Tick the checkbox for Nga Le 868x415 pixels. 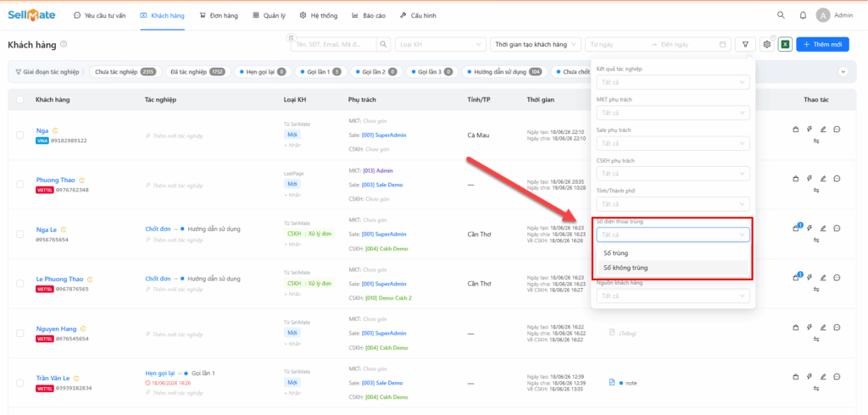click(x=20, y=234)
